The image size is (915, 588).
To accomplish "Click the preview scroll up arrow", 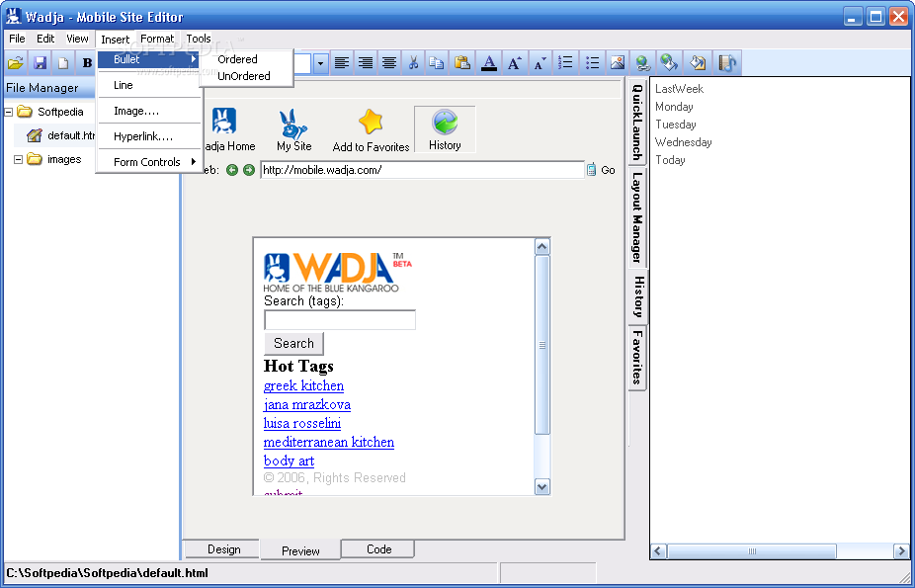I will click(x=542, y=247).
